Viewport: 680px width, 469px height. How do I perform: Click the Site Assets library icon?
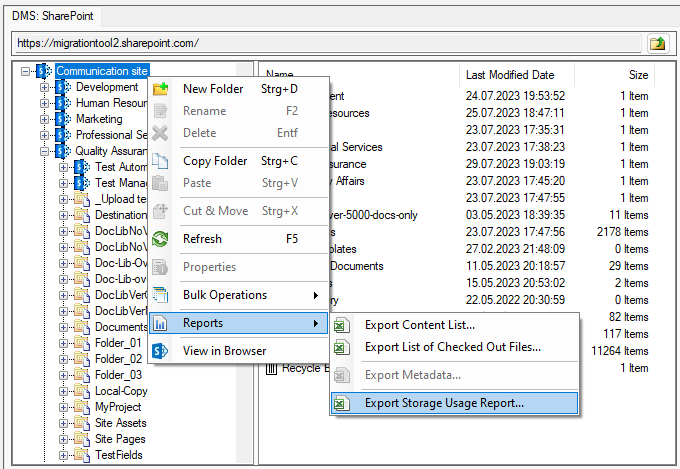tap(82, 423)
